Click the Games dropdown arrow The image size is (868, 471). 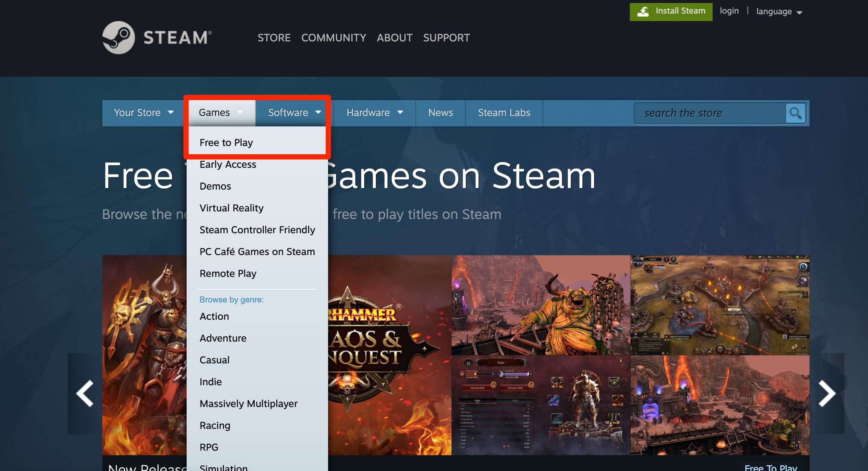coord(241,112)
